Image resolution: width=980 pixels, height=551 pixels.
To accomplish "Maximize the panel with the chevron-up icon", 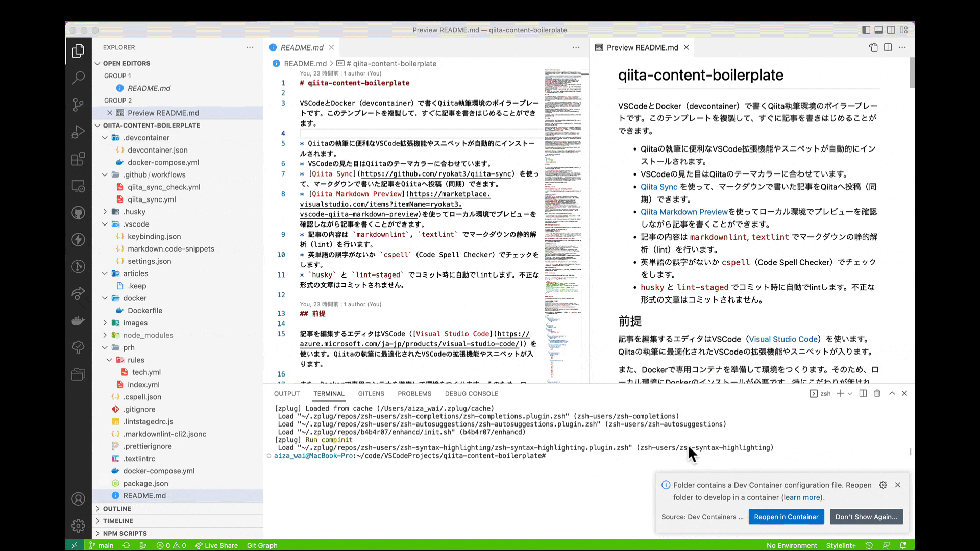I will click(x=892, y=393).
